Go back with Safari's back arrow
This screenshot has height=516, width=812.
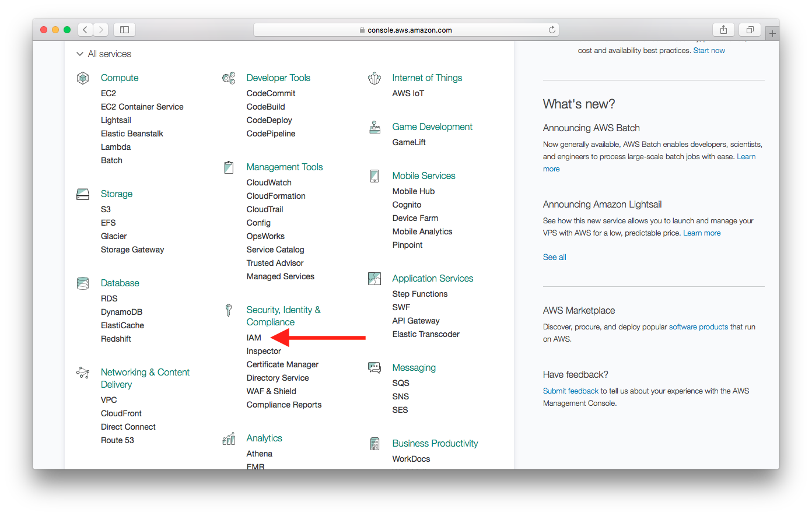point(85,30)
